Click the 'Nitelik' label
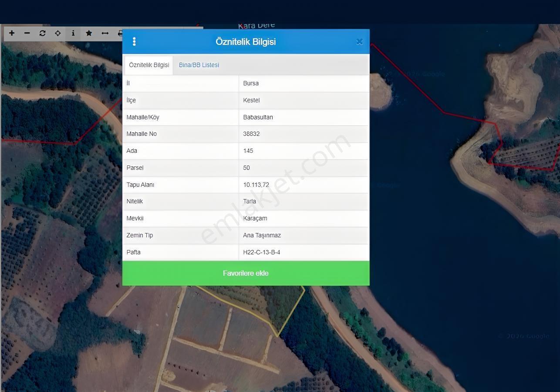560x392 pixels. pyautogui.click(x=135, y=201)
